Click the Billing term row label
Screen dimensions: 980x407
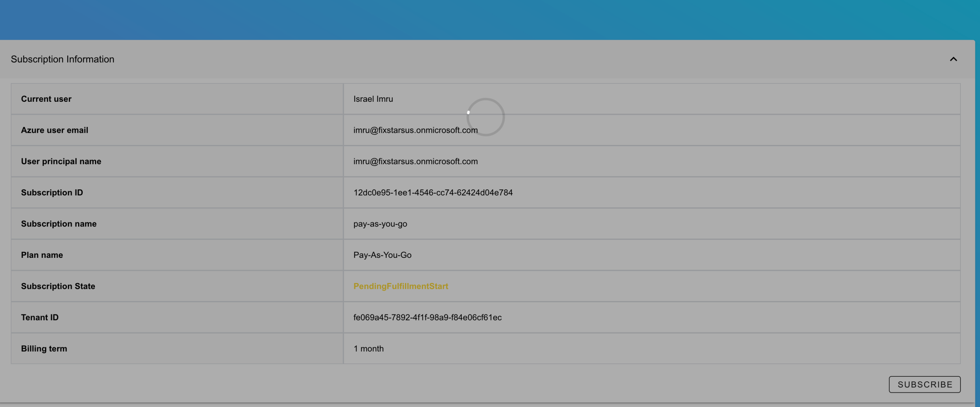[x=44, y=348]
